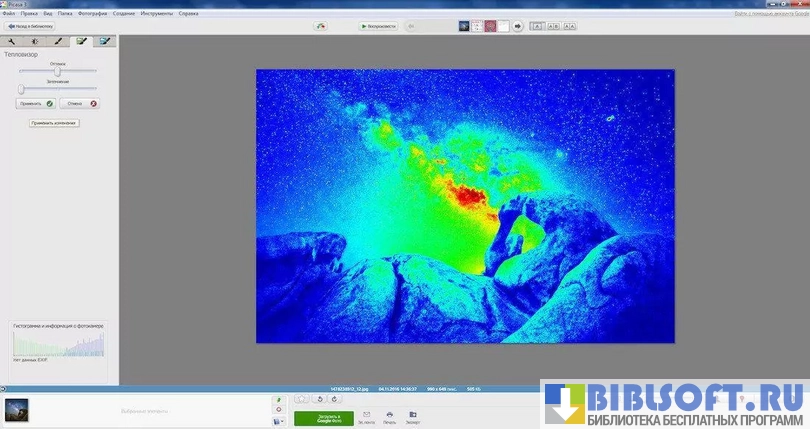Open the wrench basic fixes tab
This screenshot has width=810, height=429.
(12, 42)
